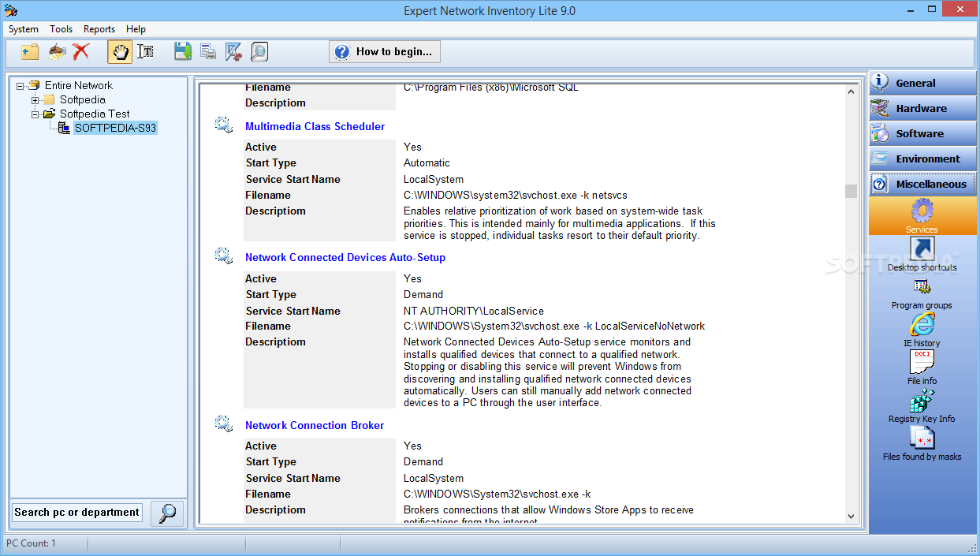Click gear icon beside Network Connection Broker

(x=224, y=424)
